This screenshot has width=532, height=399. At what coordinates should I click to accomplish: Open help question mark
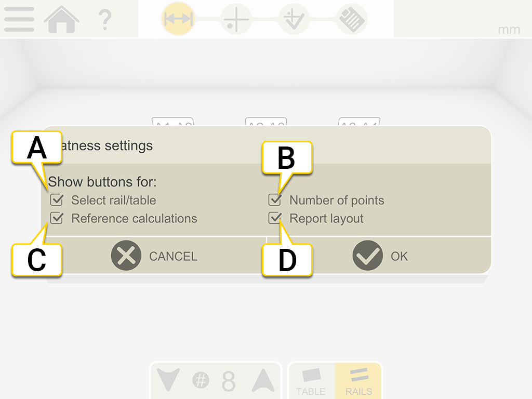click(105, 20)
